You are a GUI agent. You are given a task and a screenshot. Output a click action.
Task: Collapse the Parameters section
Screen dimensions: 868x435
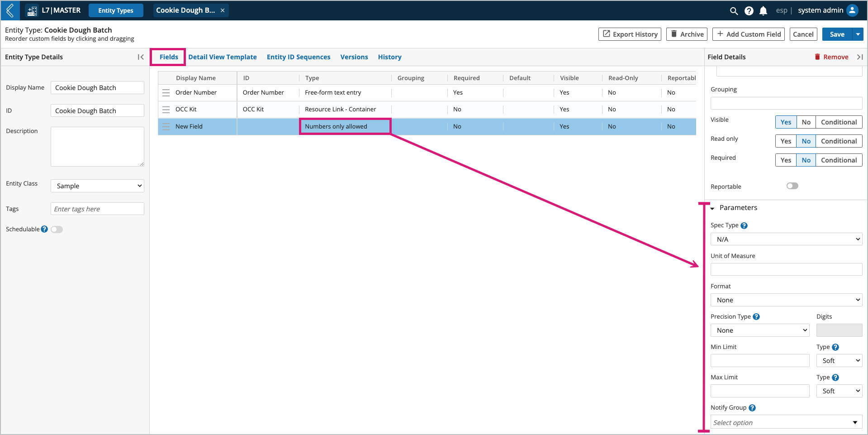click(x=712, y=208)
